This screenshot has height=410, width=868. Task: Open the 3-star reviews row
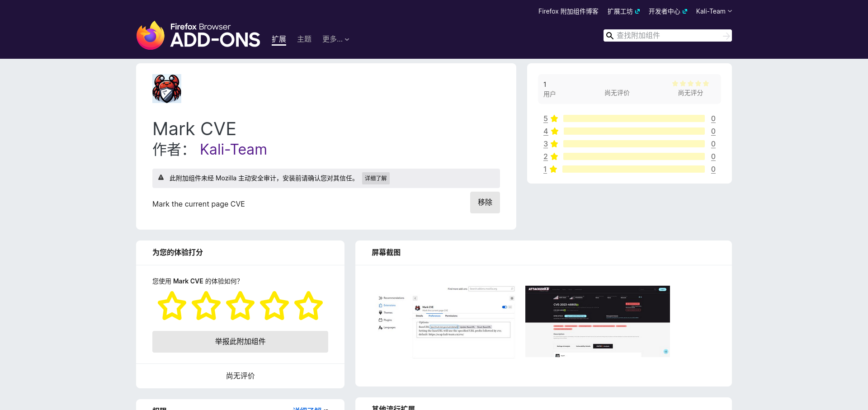(x=629, y=144)
